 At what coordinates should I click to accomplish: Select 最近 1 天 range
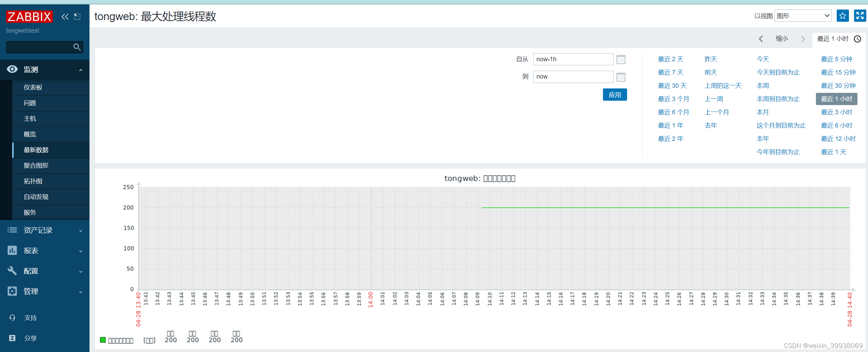tap(833, 152)
